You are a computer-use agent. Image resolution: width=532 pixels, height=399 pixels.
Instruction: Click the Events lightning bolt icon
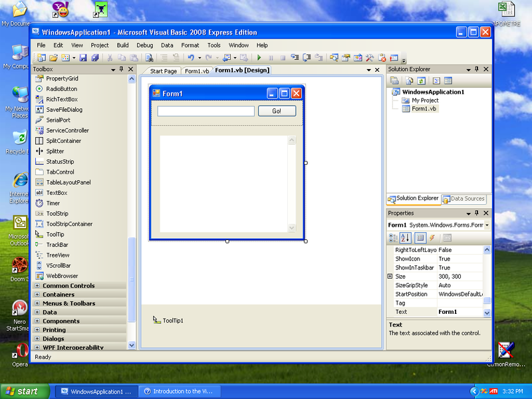[432, 238]
